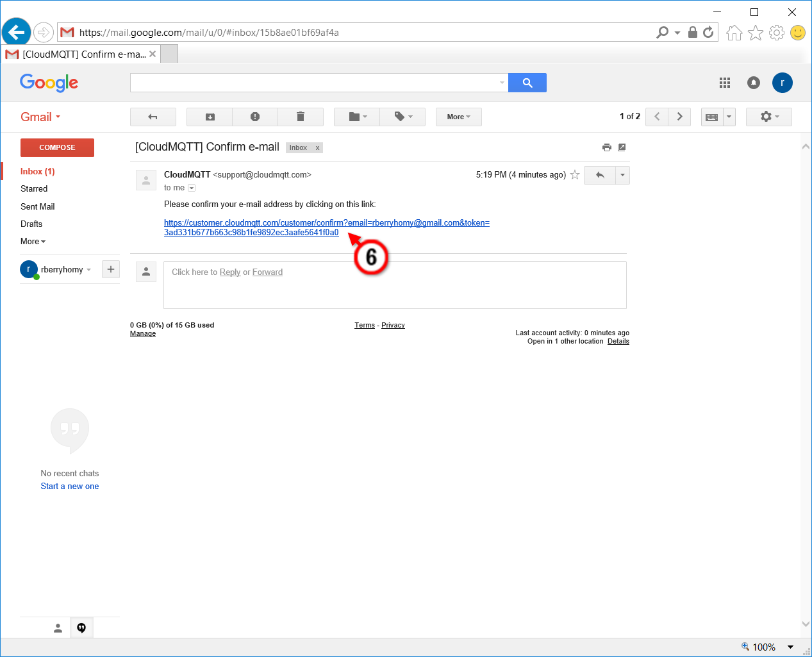Open the Inbox (1) folder
The image size is (812, 657).
point(38,171)
